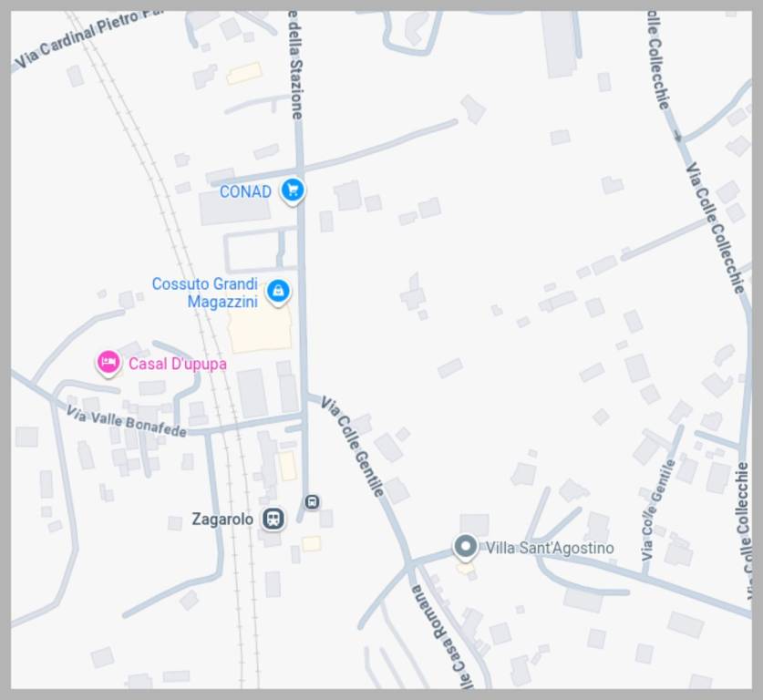Click the della Stazione road label
Screen dimensions: 763x700
(296, 66)
